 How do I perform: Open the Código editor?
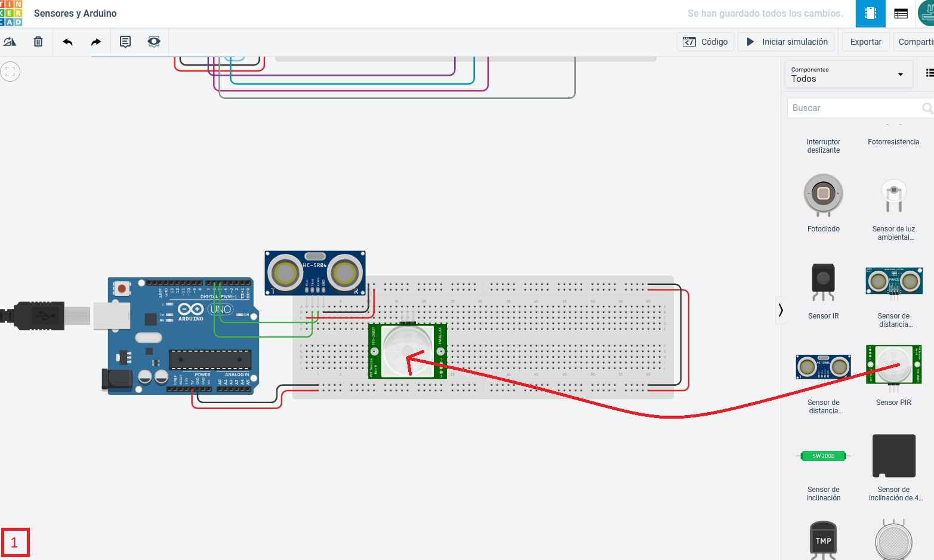coord(705,42)
